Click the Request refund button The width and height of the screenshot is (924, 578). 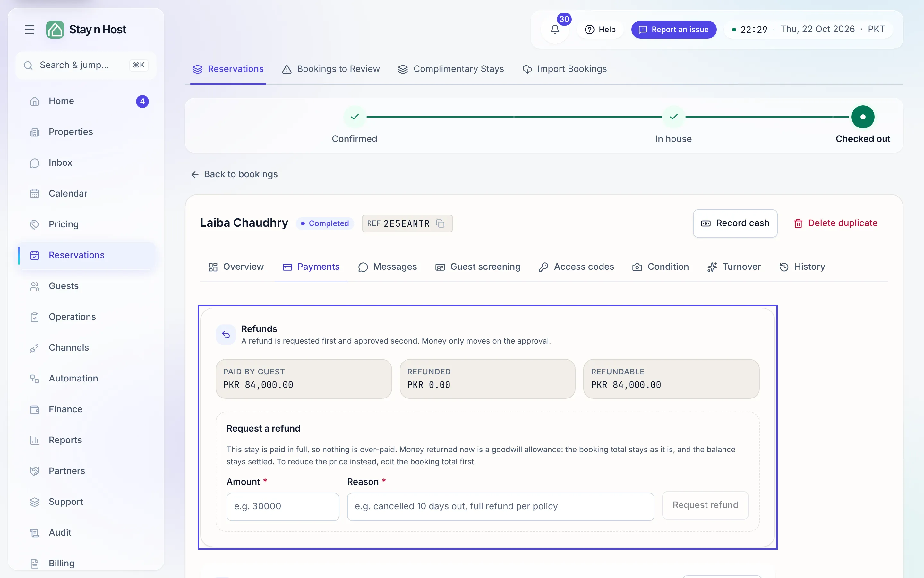point(705,505)
